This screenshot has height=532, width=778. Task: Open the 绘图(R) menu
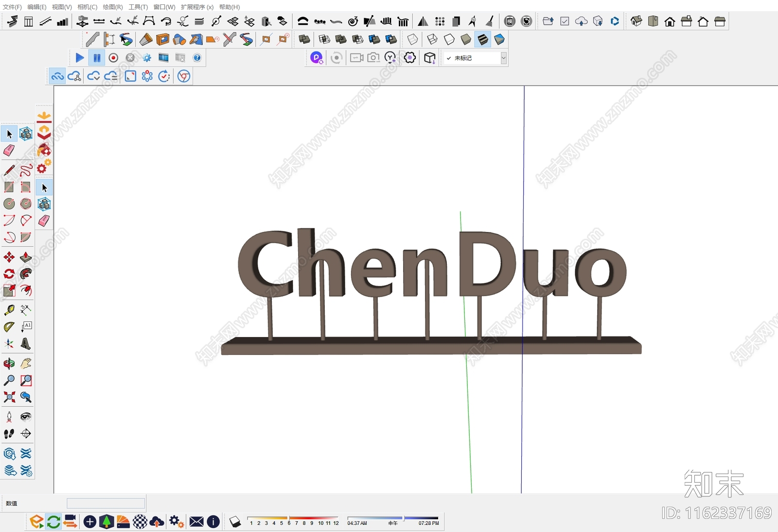click(x=113, y=7)
